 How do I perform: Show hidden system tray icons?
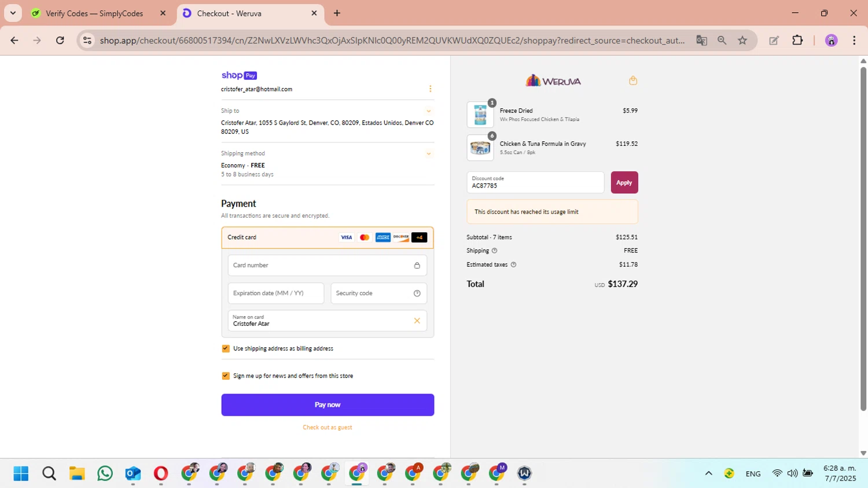point(708,474)
